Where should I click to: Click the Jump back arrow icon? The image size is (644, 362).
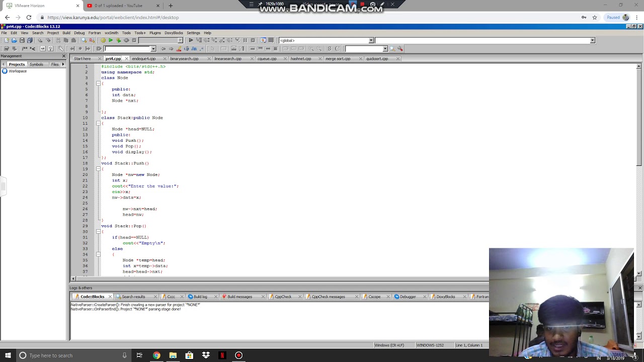click(164, 48)
